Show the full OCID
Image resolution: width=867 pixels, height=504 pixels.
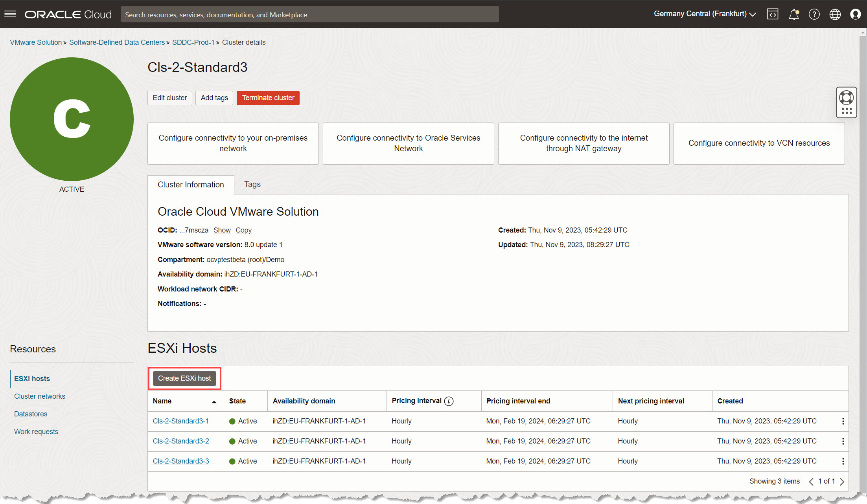222,230
